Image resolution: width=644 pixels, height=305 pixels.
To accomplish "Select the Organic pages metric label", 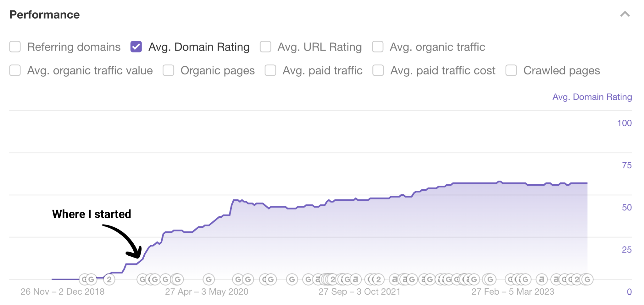I will 217,70.
